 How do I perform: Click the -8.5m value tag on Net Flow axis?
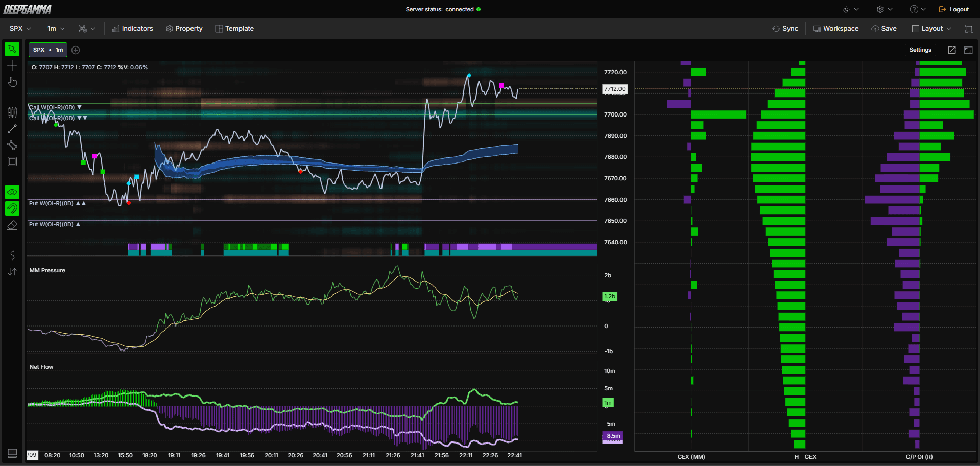613,436
